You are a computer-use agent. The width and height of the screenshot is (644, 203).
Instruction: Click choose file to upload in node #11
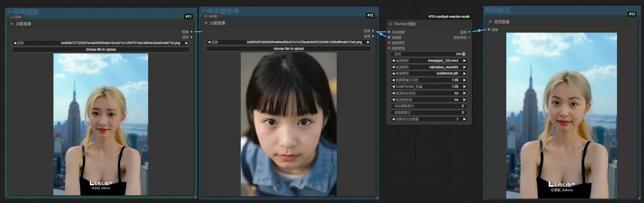tap(100, 49)
